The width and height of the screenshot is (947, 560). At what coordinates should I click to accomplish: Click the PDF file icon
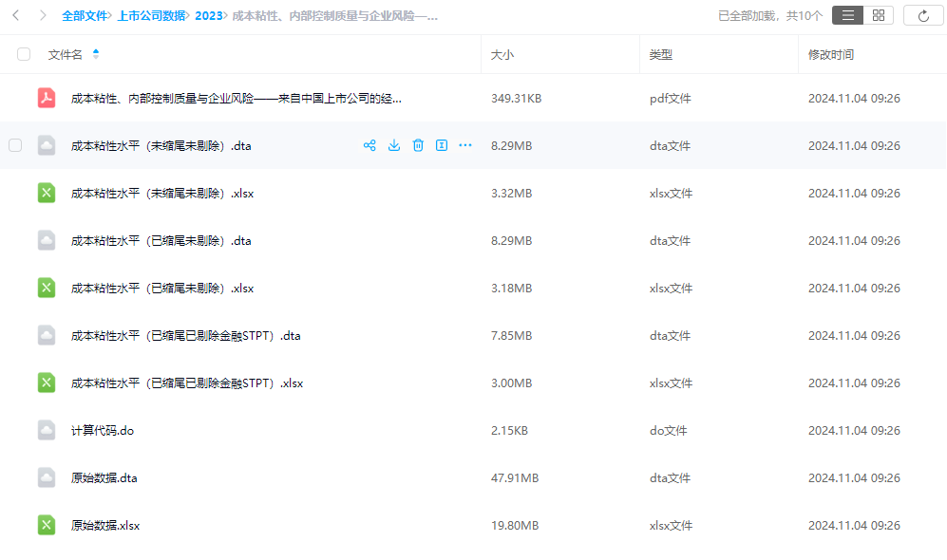coord(47,98)
